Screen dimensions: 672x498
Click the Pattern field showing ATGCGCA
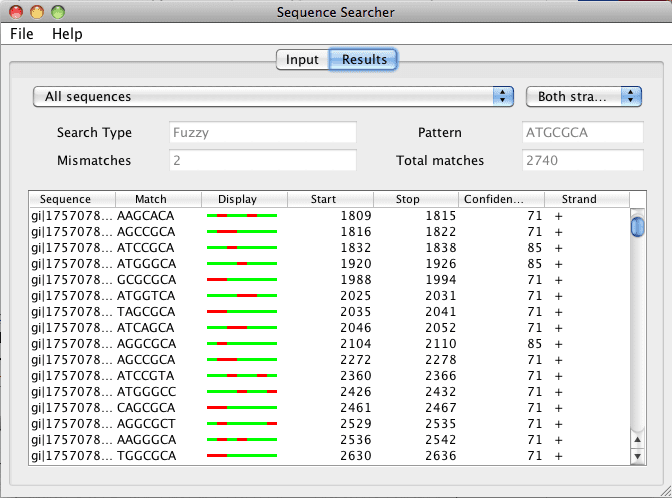click(x=582, y=133)
